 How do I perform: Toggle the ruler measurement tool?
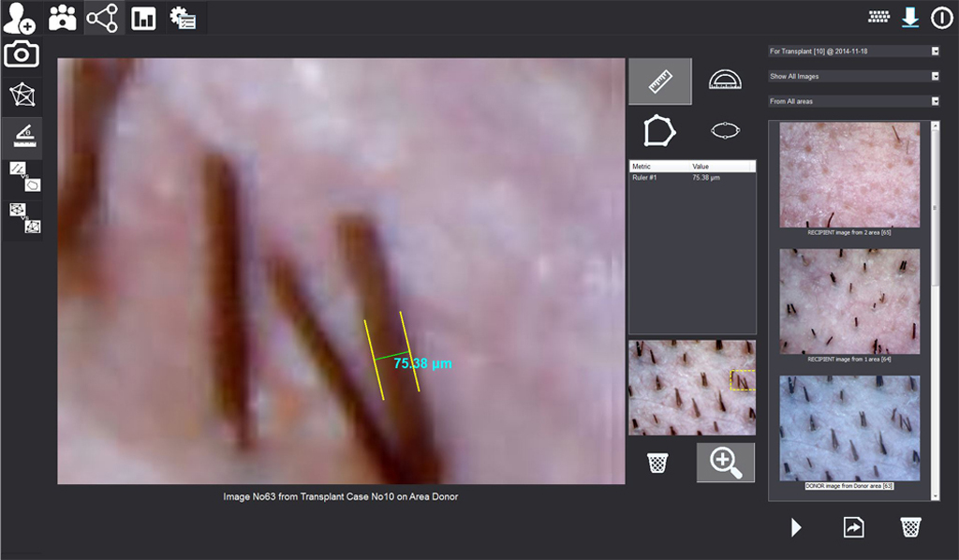coord(659,81)
